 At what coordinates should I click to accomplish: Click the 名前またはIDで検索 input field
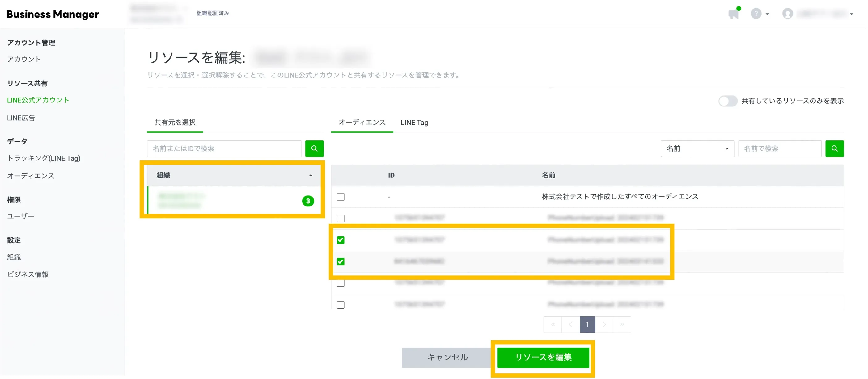(x=224, y=148)
